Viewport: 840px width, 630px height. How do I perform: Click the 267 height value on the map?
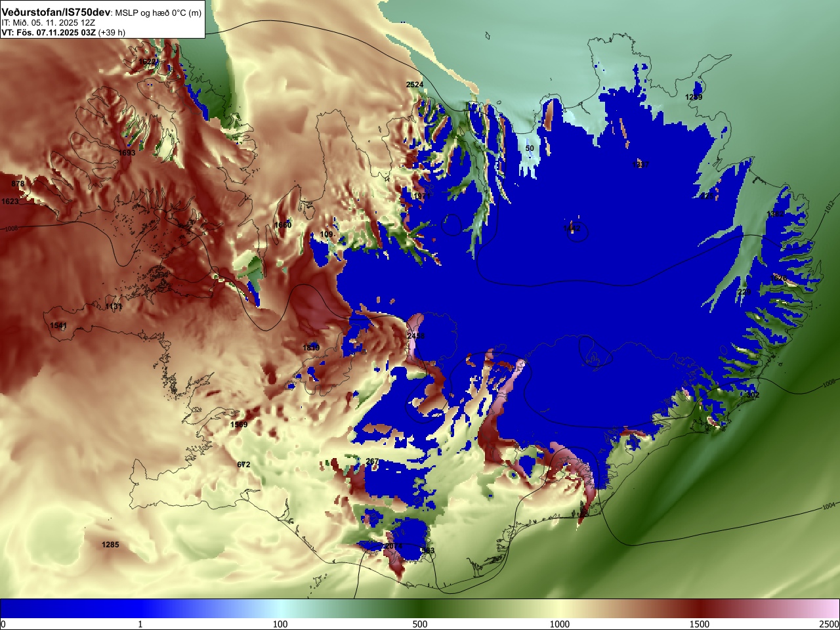(372, 461)
